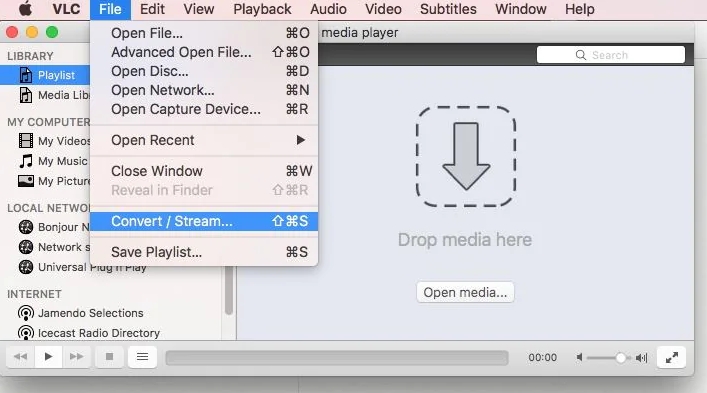Skip to previous track
Screen dimensions: 707x393
(20, 357)
